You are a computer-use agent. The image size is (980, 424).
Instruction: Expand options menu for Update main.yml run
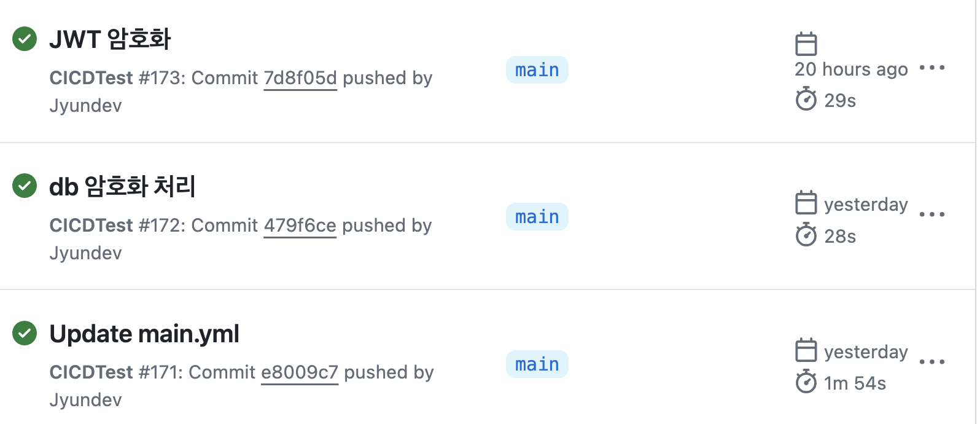tap(932, 362)
